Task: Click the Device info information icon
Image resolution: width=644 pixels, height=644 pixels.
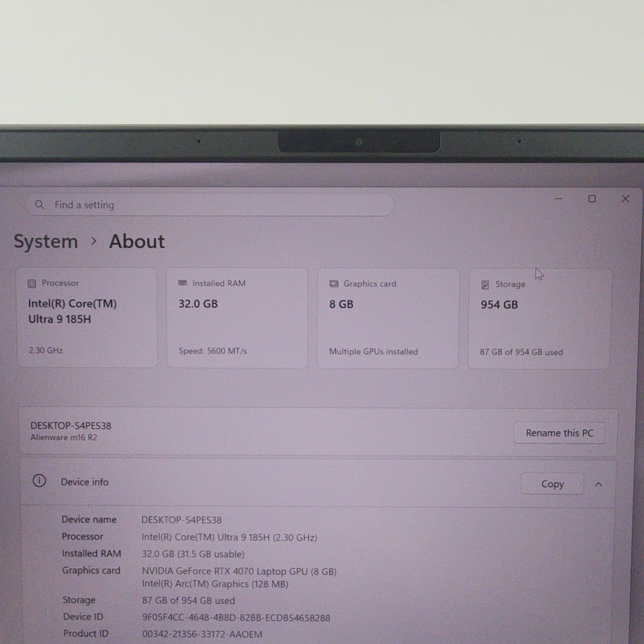Action: point(39,481)
